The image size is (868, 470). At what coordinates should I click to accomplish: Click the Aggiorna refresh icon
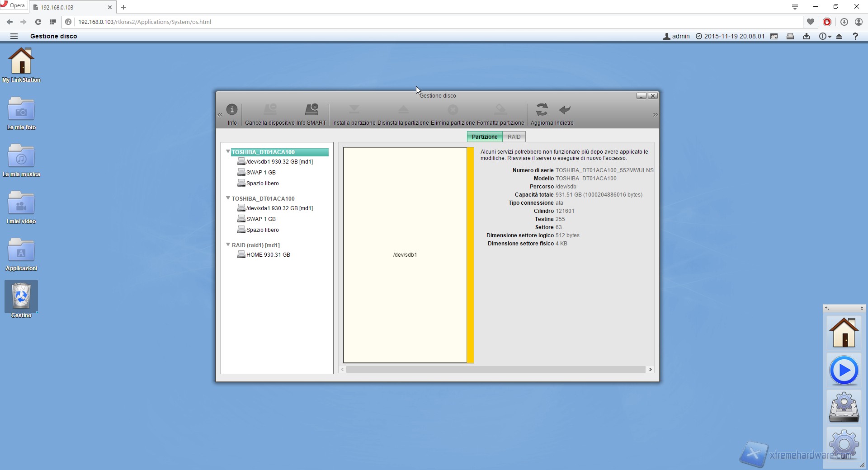[x=542, y=110]
